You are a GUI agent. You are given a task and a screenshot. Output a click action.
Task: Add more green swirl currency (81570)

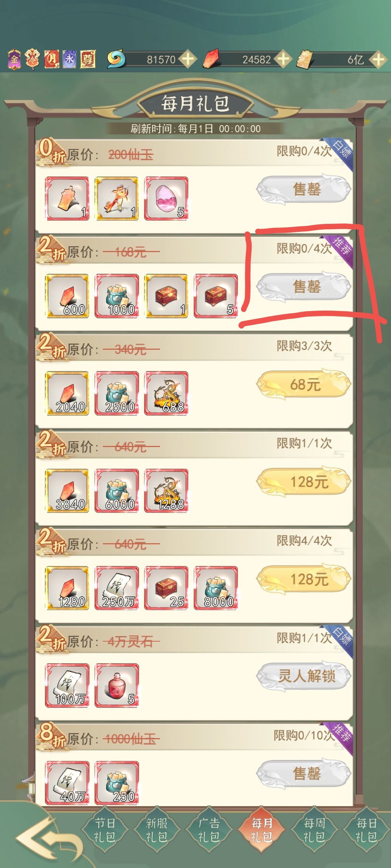tap(188, 59)
